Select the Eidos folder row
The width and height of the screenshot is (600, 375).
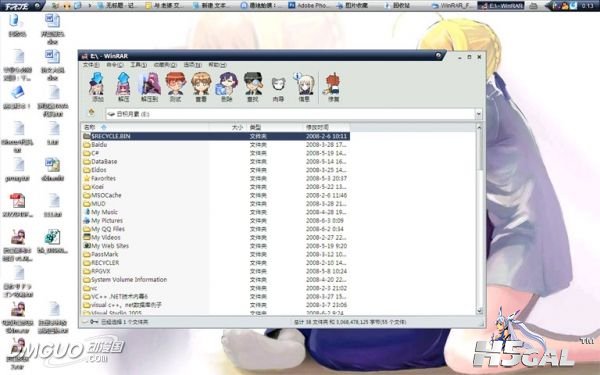click(216, 170)
